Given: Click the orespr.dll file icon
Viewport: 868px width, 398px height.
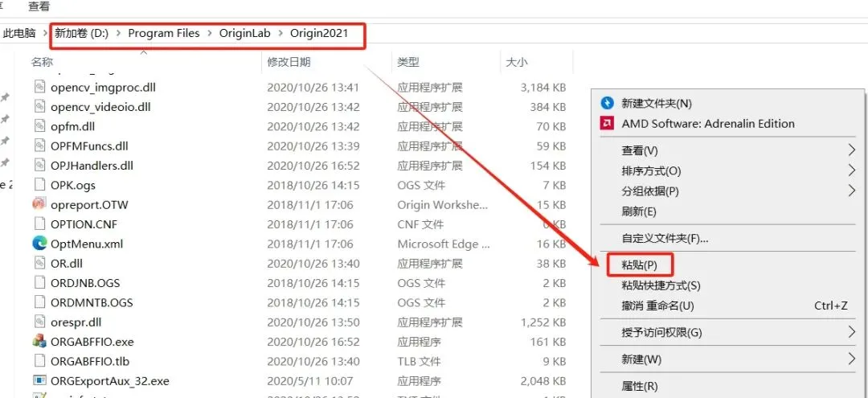Looking at the screenshot, I should click(39, 322).
